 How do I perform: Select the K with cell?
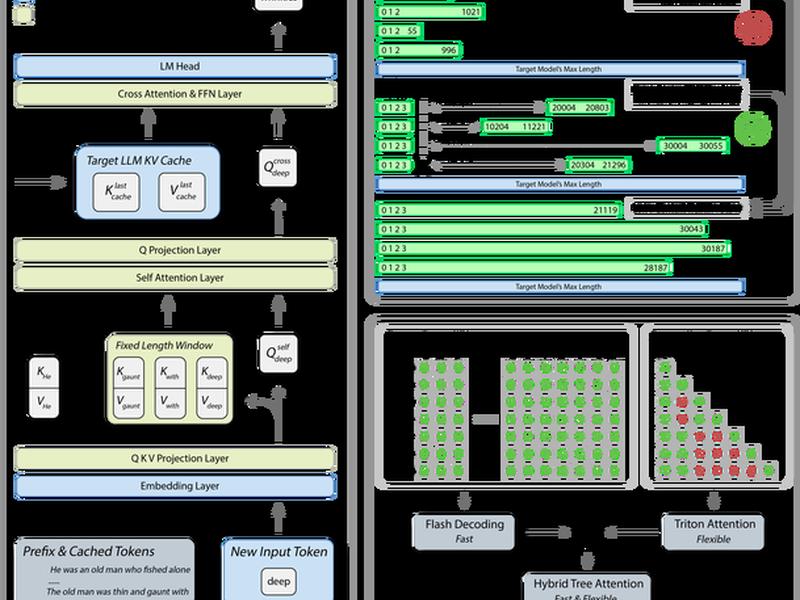pos(170,373)
